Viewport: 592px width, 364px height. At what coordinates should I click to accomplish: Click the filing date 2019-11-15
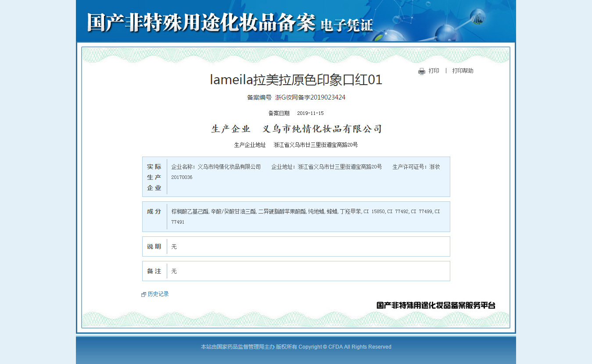(x=310, y=113)
